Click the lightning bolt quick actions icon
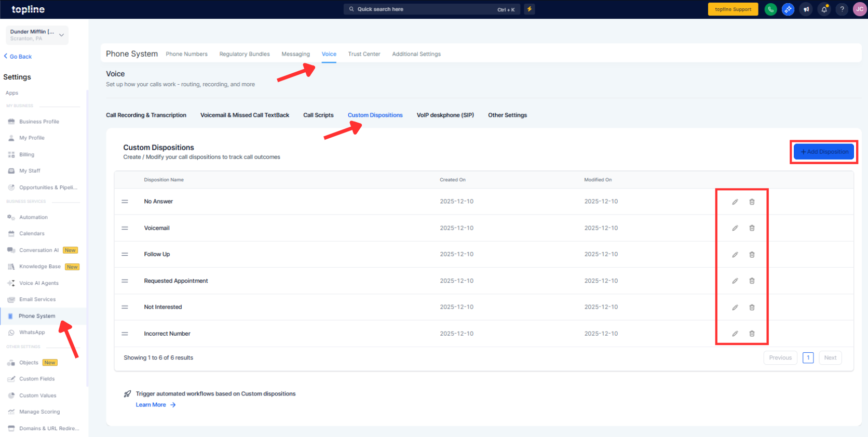 coord(529,9)
